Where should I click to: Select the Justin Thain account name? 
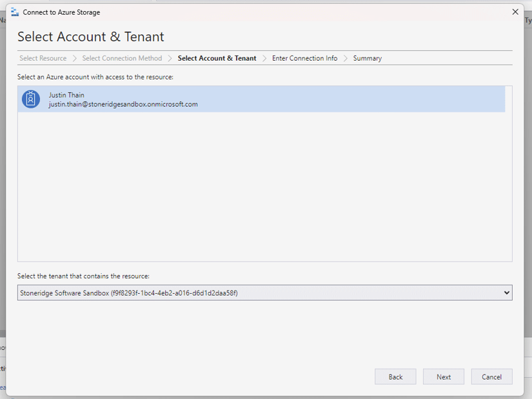coord(66,95)
